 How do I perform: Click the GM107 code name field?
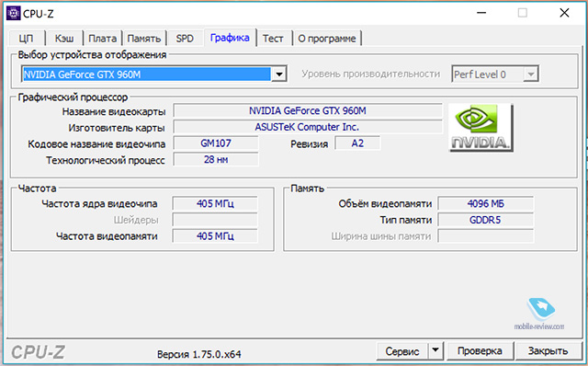(x=216, y=143)
